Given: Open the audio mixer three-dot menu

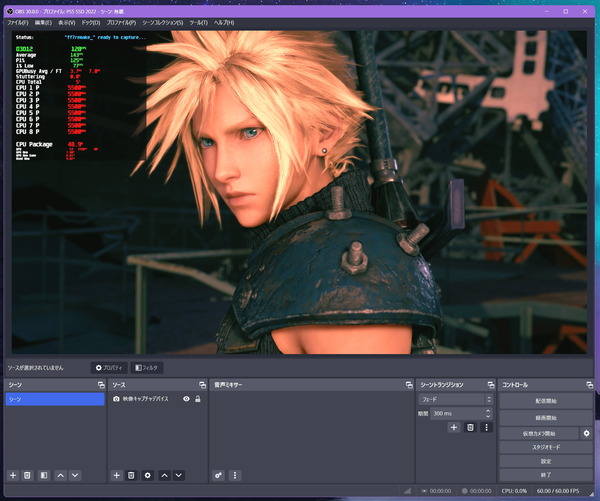Looking at the screenshot, I should point(235,475).
